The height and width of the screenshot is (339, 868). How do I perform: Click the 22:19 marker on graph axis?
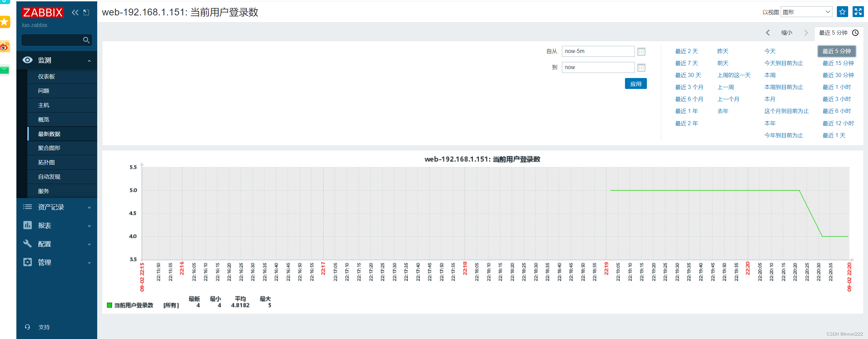coord(606,269)
